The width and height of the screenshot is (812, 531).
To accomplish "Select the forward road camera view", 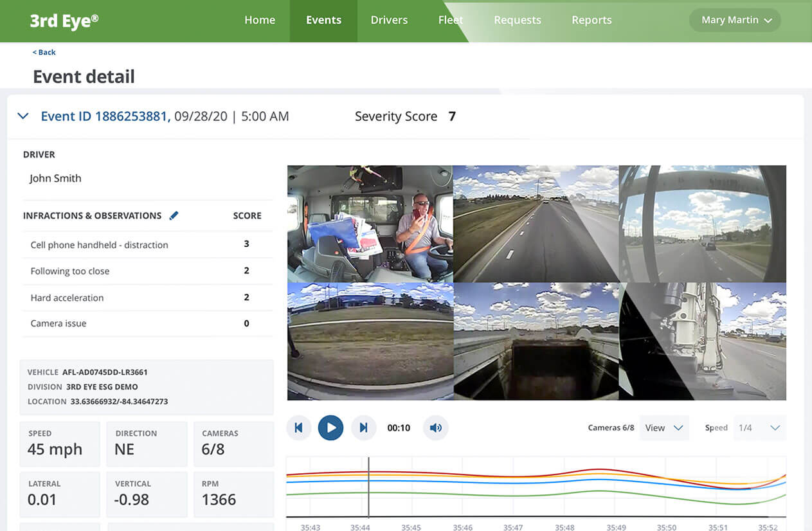I will [536, 224].
